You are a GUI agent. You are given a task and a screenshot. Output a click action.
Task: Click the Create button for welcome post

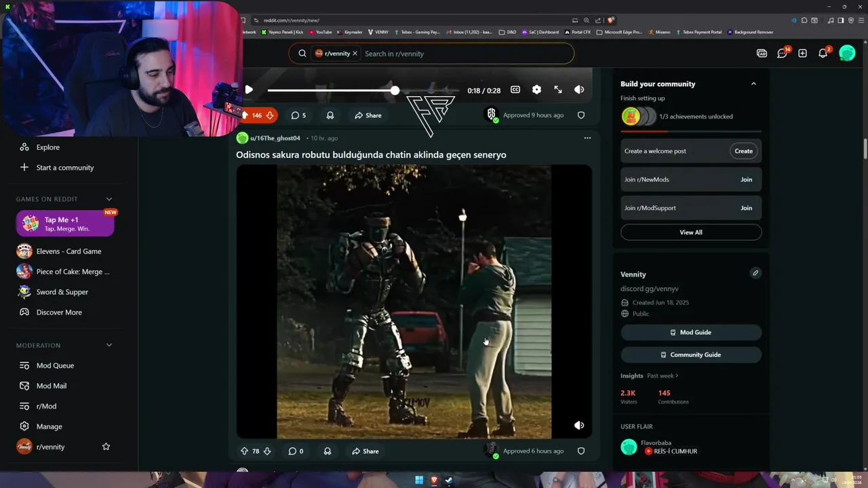point(744,151)
